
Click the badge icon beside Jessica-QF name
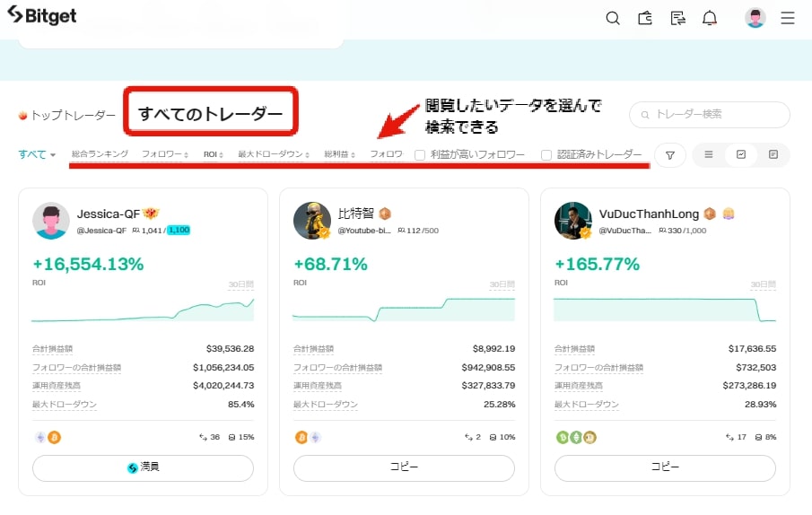point(151,214)
